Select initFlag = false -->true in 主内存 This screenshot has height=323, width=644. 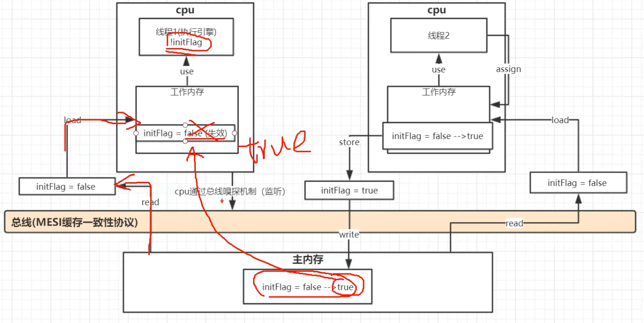pyautogui.click(x=307, y=287)
